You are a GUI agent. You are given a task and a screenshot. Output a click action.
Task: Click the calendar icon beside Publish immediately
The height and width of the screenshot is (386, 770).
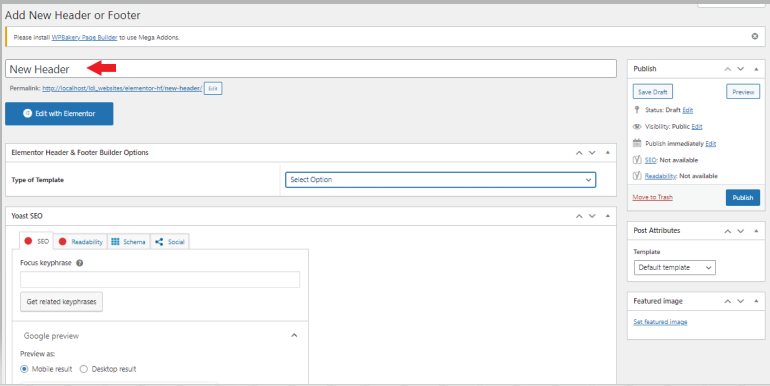[637, 143]
